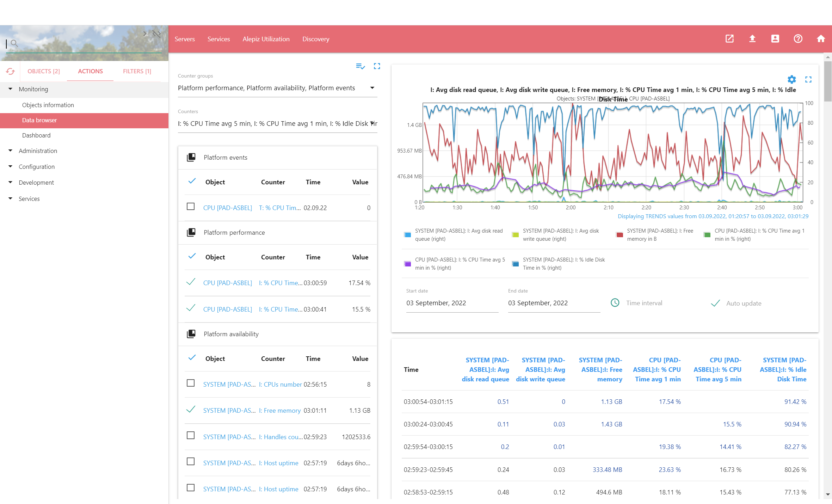Expand the Administration menu section
Viewport: 832px width, 504px height.
38,151
